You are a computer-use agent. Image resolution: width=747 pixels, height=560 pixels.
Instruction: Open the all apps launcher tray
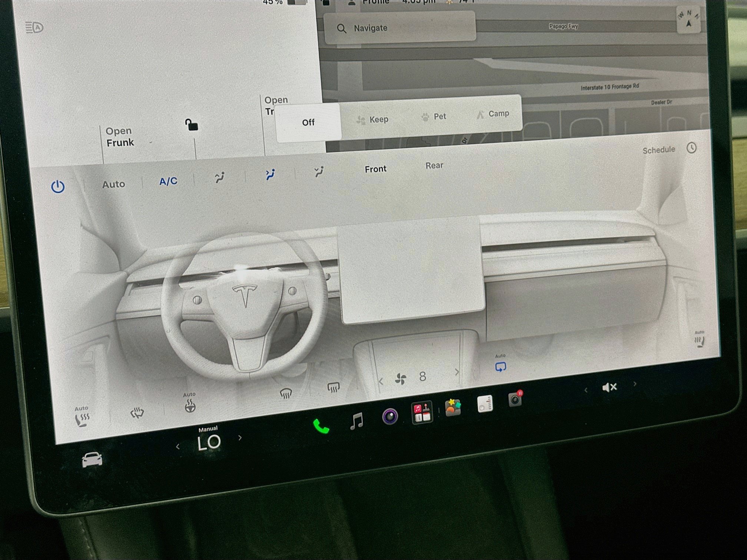[422, 412]
